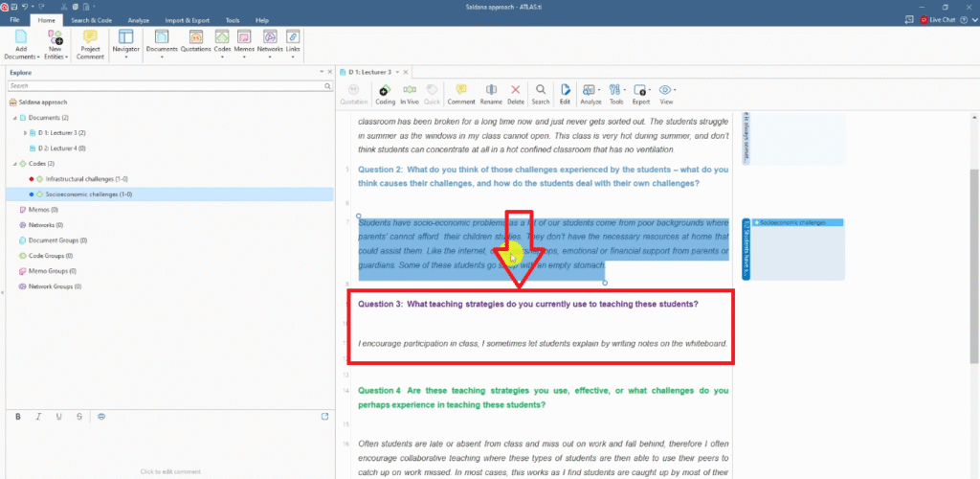Expand the D 1: Lecturer 3 node
The height and width of the screenshot is (479, 980).
[x=25, y=132]
